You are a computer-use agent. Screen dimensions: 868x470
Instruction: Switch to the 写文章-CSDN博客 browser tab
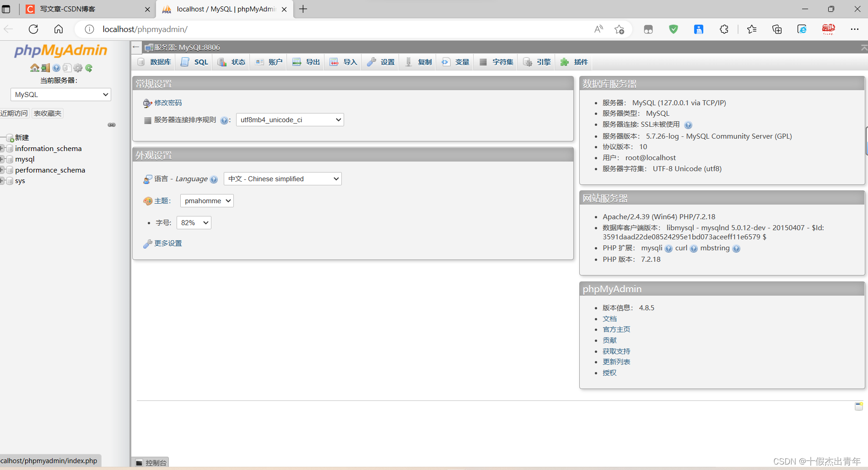87,9
